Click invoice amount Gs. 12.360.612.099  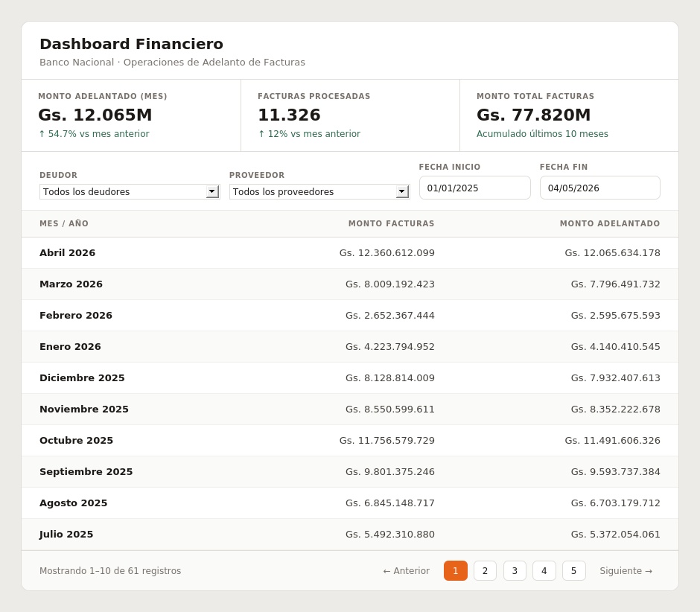click(x=386, y=252)
